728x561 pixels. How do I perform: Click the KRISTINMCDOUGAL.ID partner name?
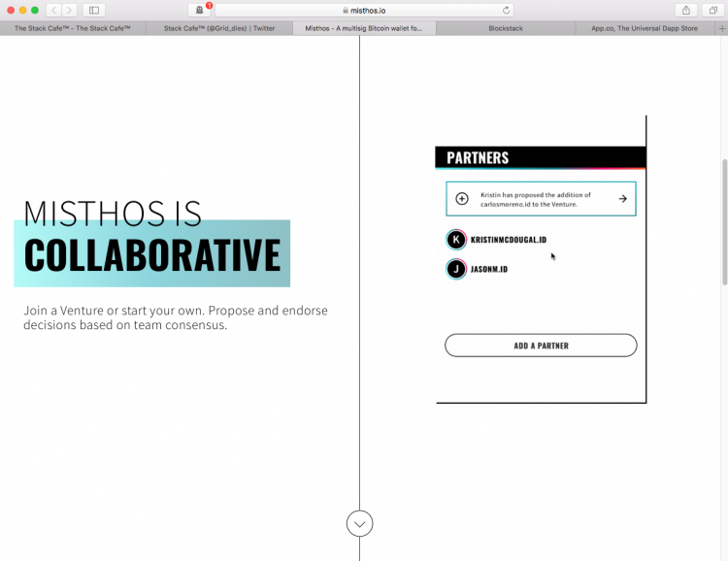pyautogui.click(x=509, y=240)
